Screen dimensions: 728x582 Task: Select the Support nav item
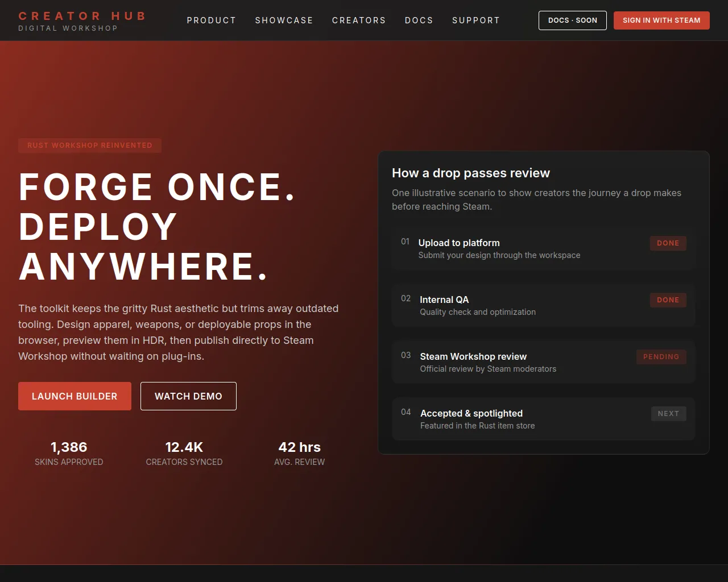click(476, 20)
